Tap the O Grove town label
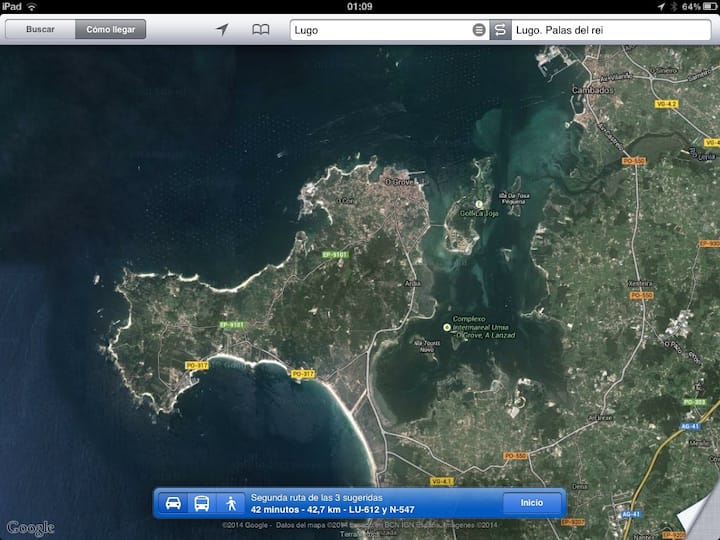 tap(398, 181)
